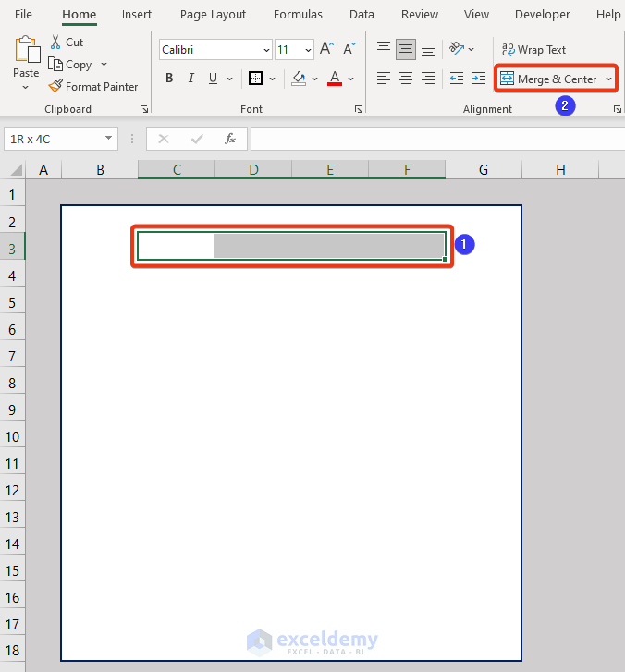Click the Fill Color paint bucket

[299, 79]
